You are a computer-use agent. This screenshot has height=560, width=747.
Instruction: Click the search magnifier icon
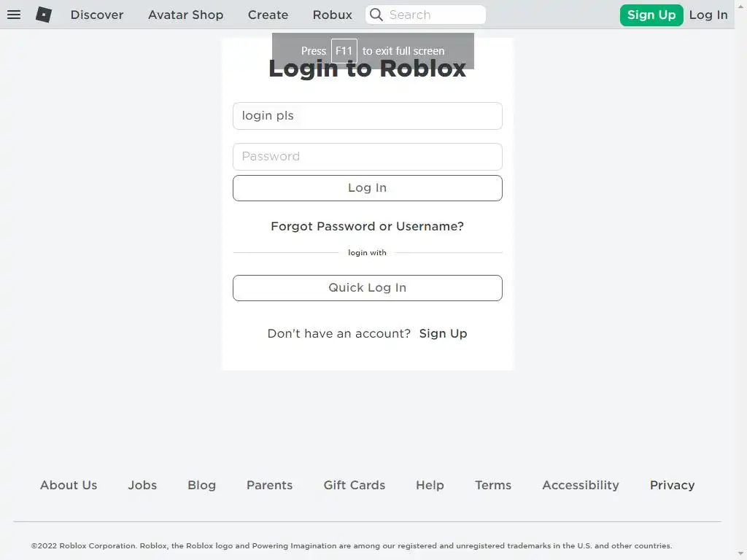376,15
